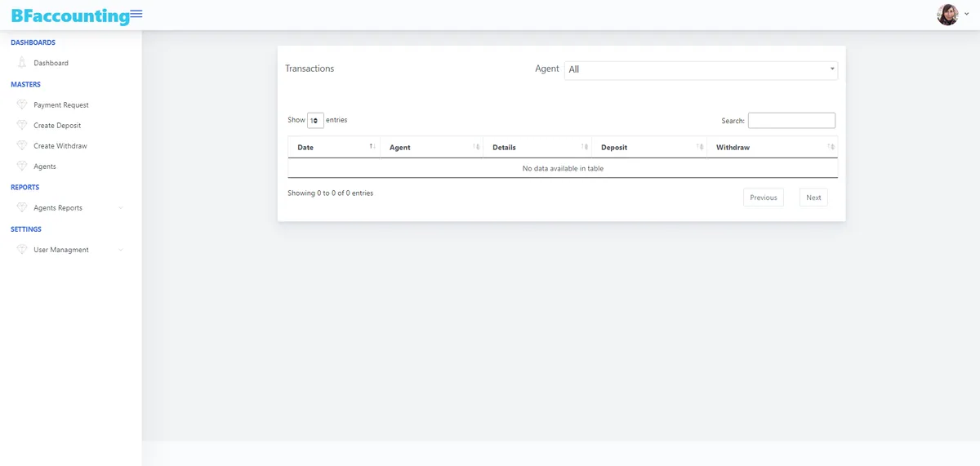Image resolution: width=980 pixels, height=466 pixels.
Task: Click the diamond icon next to Agents
Action: tap(22, 166)
